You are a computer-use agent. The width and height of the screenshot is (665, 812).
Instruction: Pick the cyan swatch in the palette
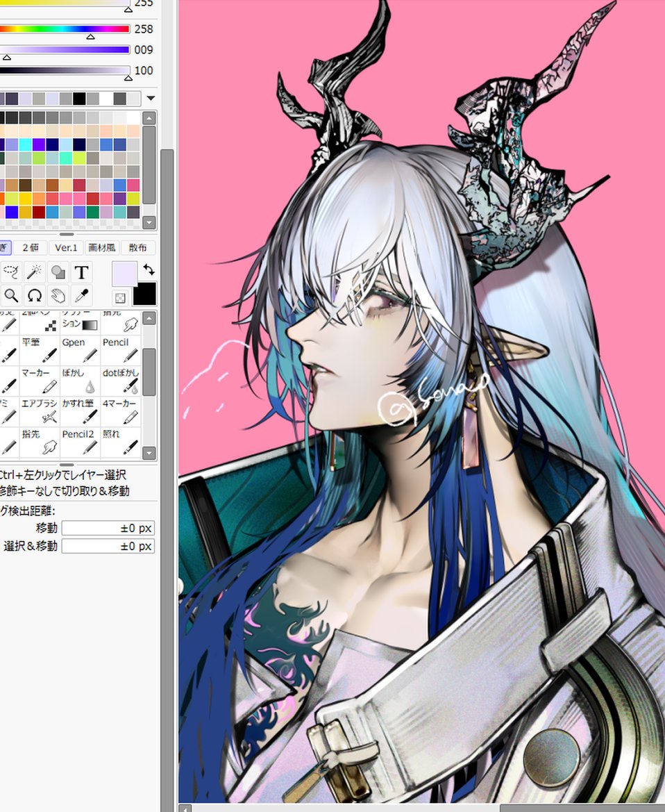coord(26,144)
